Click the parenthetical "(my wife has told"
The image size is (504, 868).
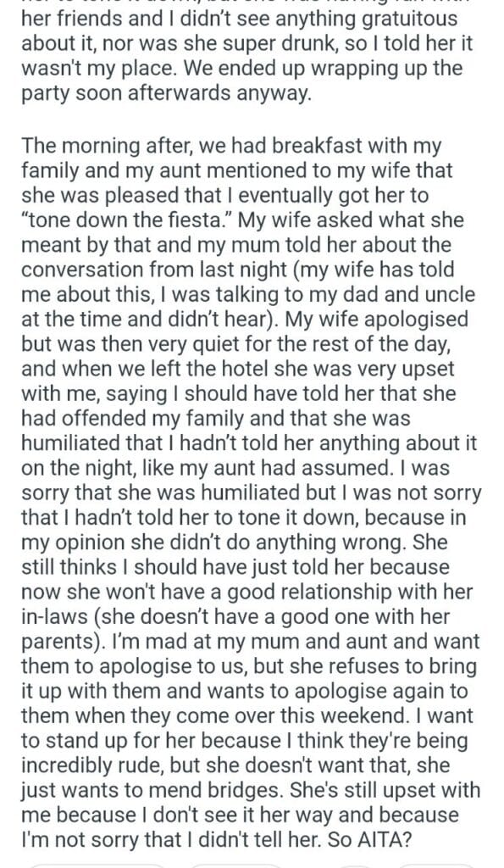pyautogui.click(x=374, y=270)
